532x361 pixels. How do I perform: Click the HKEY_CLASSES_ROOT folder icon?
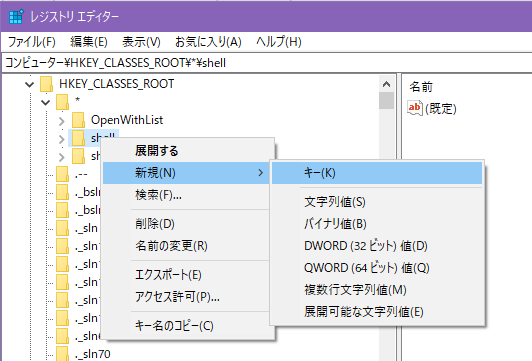[x=46, y=84]
